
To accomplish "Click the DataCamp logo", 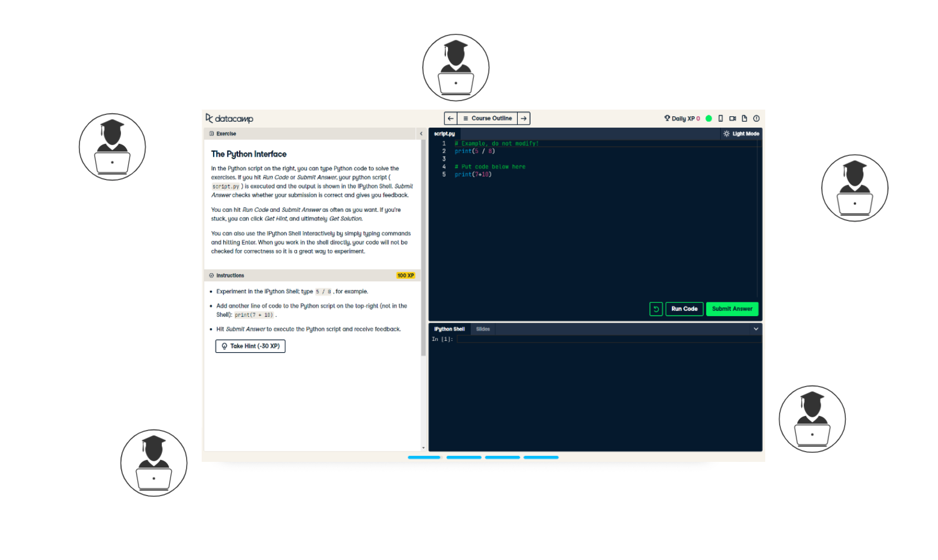I will 229,119.
